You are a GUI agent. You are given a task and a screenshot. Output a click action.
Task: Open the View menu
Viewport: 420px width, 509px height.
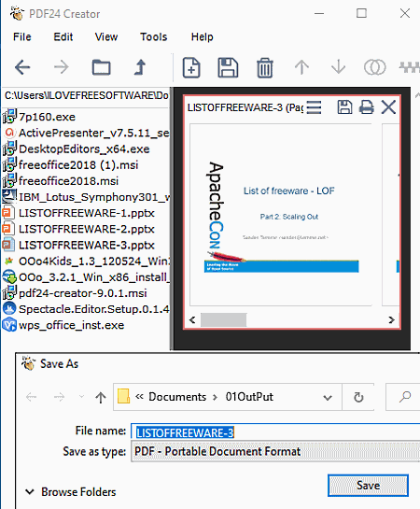(106, 37)
